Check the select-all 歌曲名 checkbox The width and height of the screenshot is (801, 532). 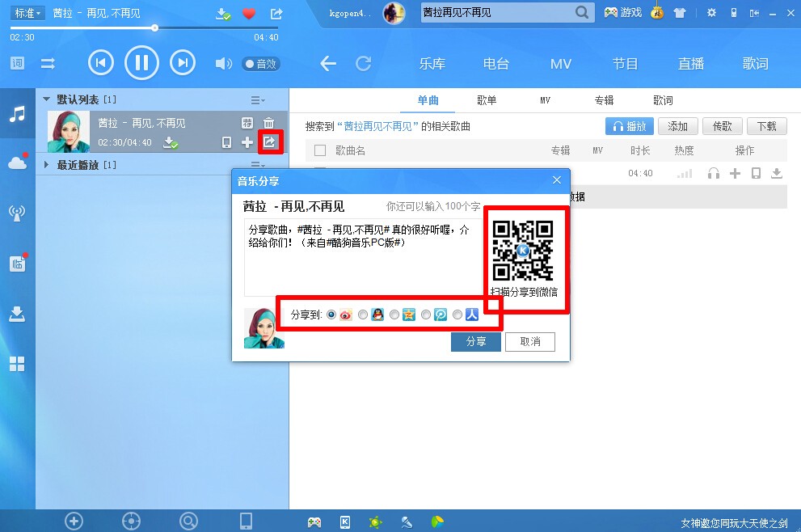tap(320, 150)
